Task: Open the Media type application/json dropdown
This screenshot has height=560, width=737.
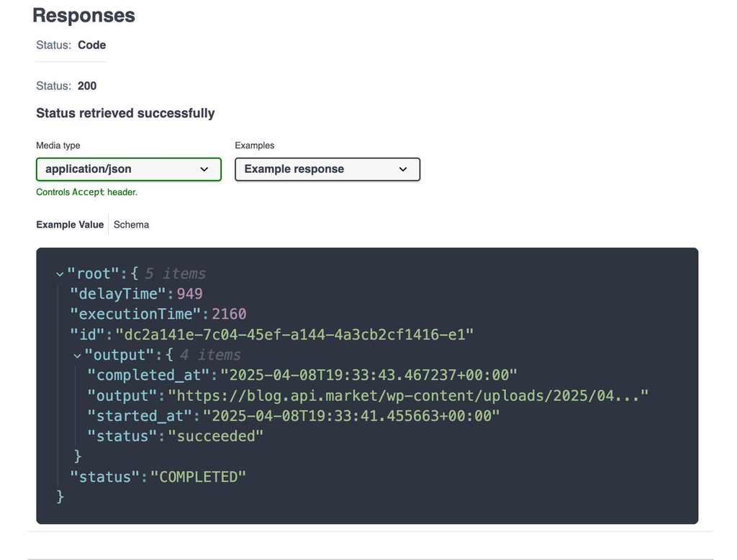Action: [x=128, y=169]
